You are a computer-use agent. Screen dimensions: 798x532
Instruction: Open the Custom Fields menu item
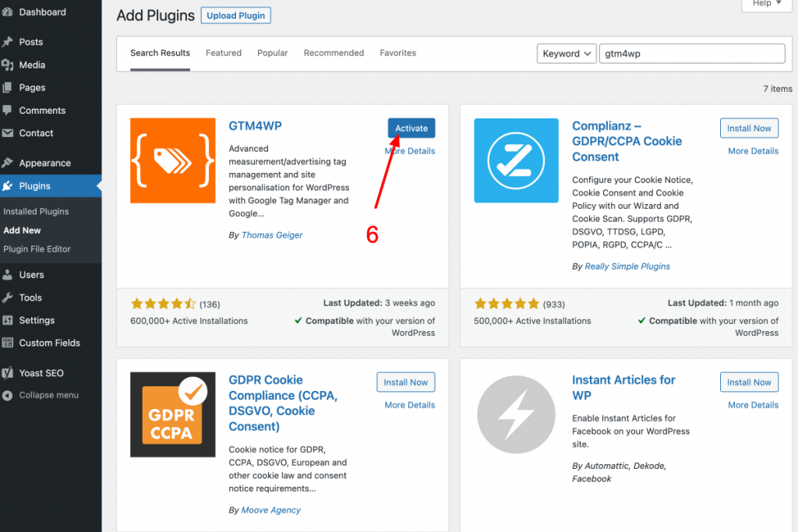(x=51, y=343)
